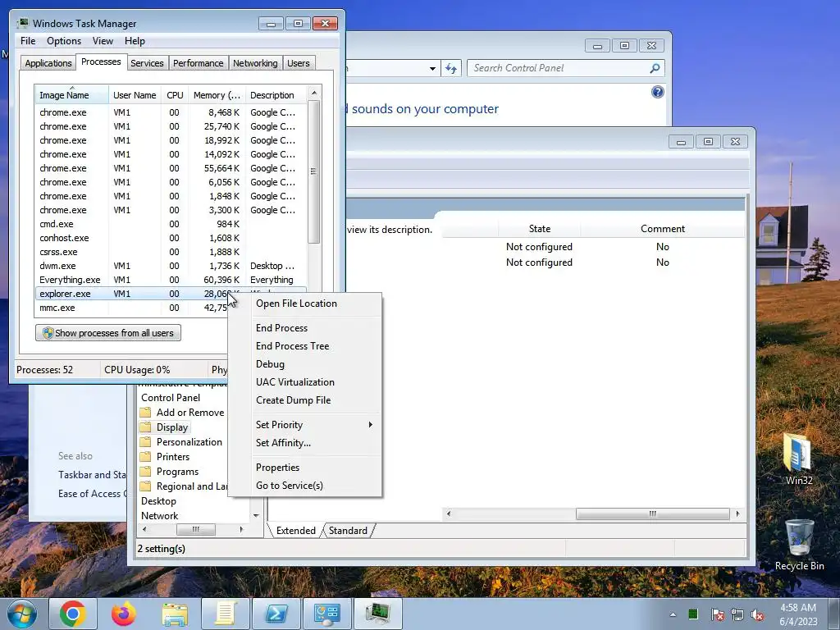
Task: Show hidden tray icons arrow
Action: [673, 614]
